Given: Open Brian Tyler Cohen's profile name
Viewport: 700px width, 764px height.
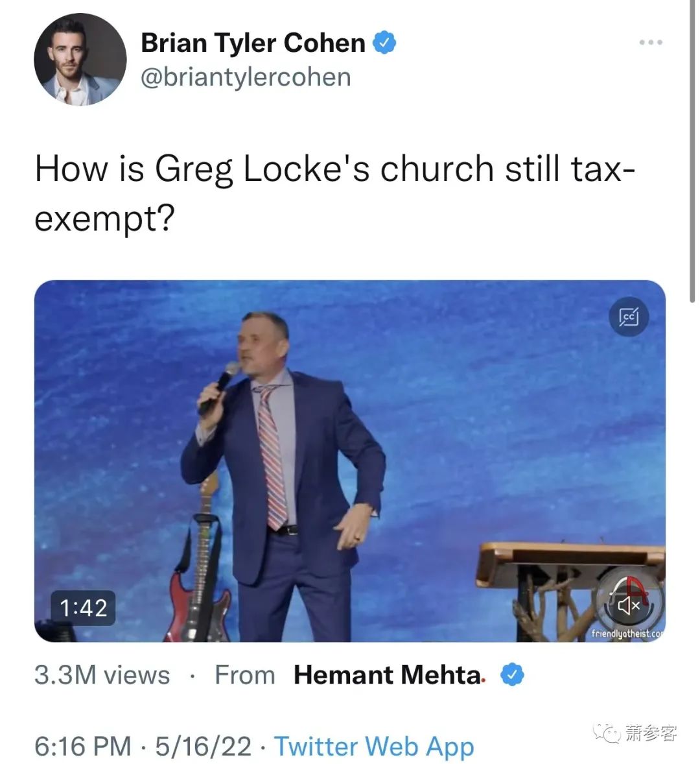Looking at the screenshot, I should [x=253, y=43].
